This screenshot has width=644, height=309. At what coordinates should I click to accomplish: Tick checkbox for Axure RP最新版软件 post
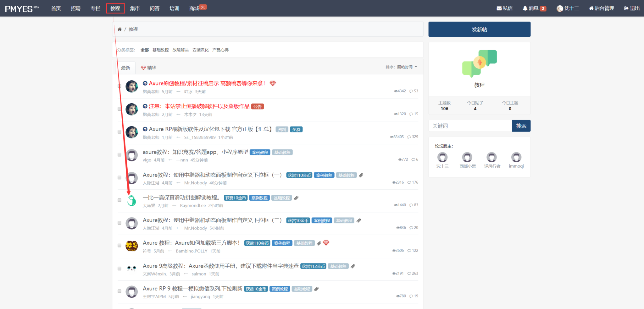(119, 132)
